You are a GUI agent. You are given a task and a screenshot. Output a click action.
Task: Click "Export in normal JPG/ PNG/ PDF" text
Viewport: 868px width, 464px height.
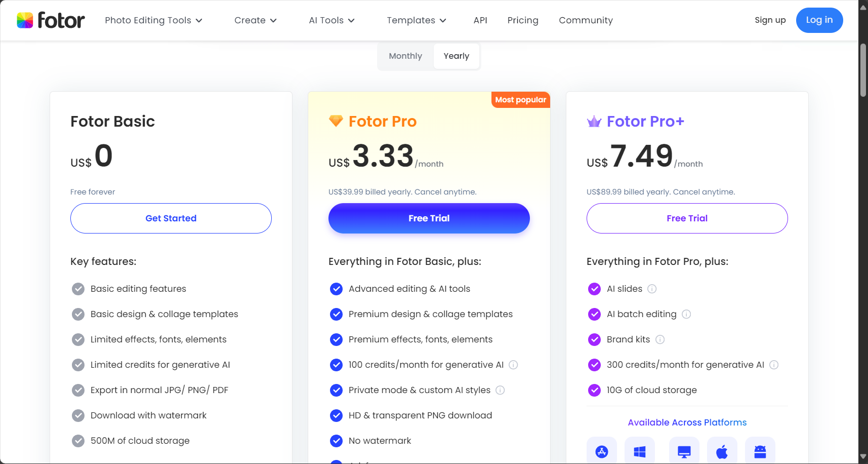(x=159, y=390)
